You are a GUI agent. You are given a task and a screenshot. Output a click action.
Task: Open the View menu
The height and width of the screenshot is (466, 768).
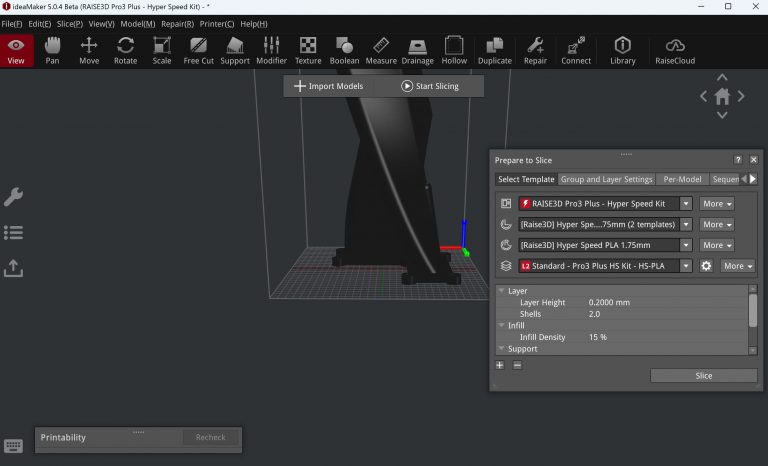tap(101, 24)
